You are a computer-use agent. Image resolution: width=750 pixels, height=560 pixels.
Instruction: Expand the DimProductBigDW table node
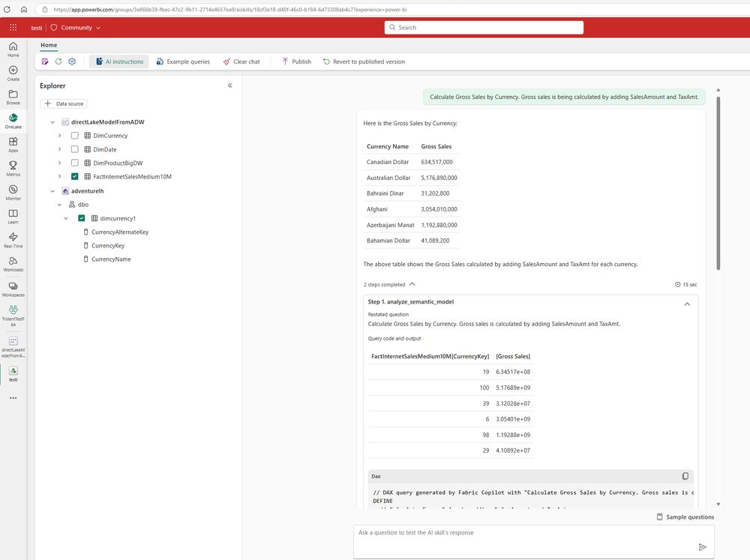click(60, 163)
